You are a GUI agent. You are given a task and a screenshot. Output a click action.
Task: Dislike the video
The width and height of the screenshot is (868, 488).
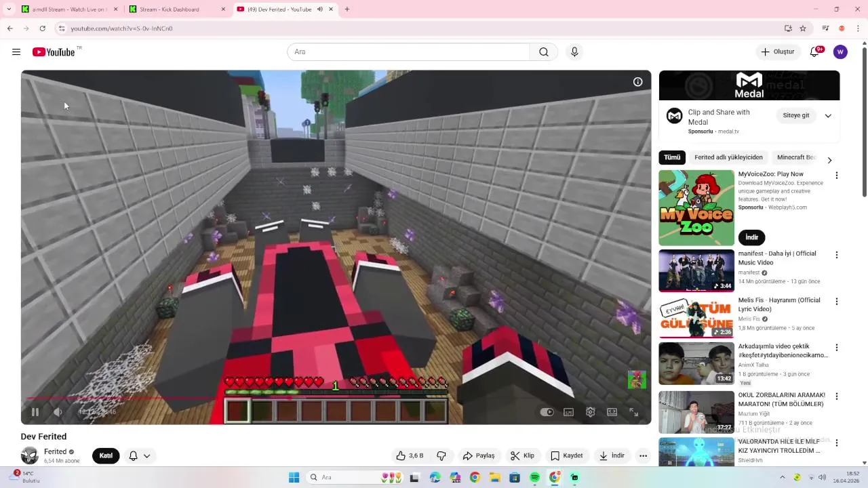441,455
